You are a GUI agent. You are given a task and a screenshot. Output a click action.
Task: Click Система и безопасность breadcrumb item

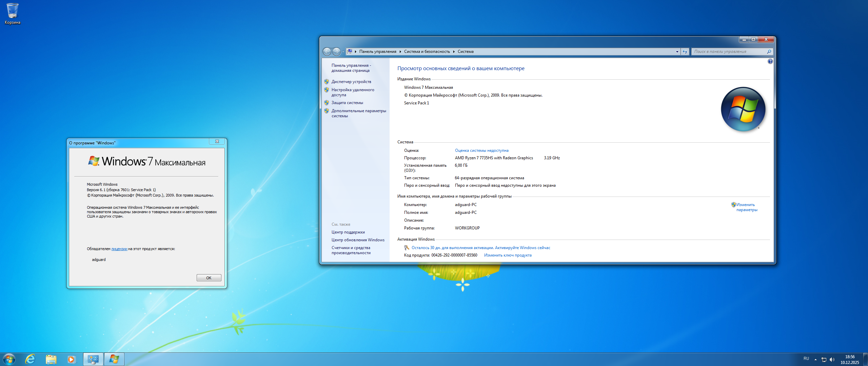[427, 52]
